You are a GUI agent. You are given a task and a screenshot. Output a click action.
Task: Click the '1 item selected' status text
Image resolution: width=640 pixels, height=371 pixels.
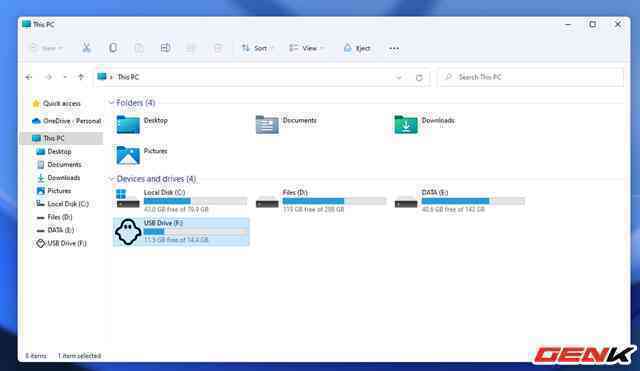click(79, 356)
